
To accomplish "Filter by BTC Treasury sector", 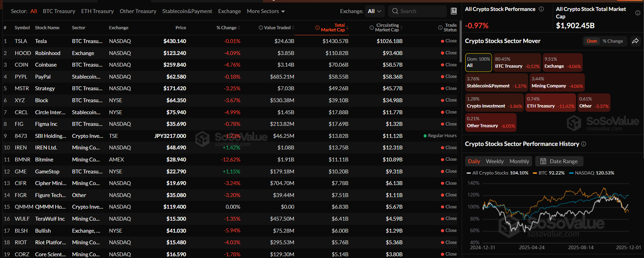I will tap(59, 11).
